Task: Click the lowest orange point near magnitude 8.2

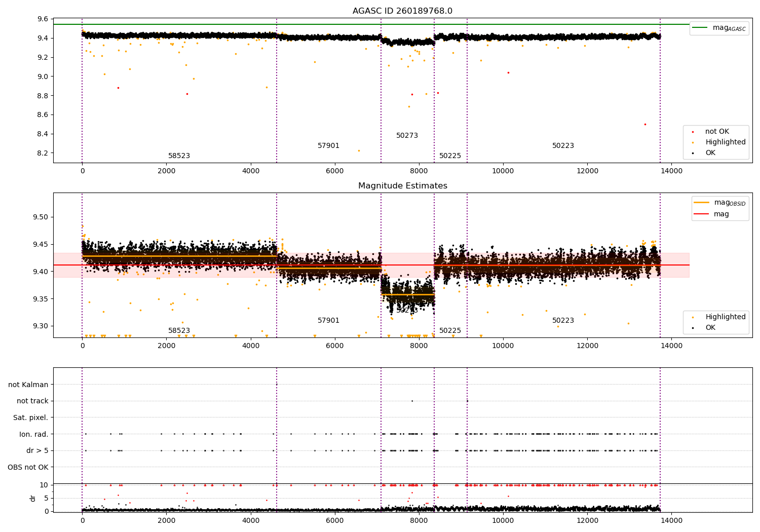Action: 359,150
